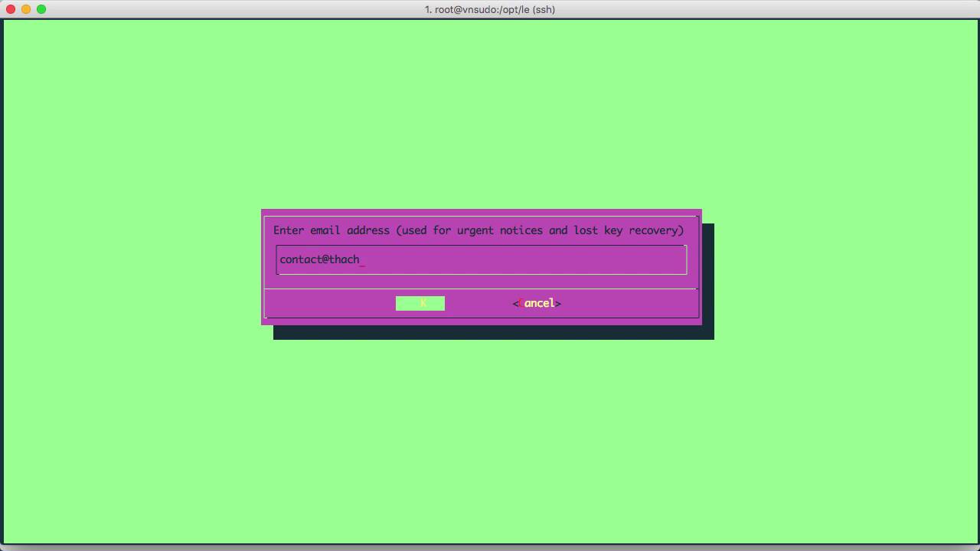Image resolution: width=980 pixels, height=551 pixels.
Task: Select the Cancel button in the dialog
Action: point(537,303)
